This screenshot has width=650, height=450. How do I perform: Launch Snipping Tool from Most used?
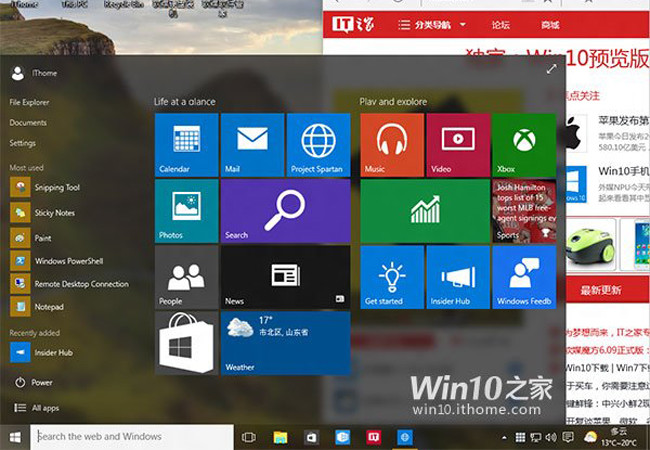pos(45,187)
